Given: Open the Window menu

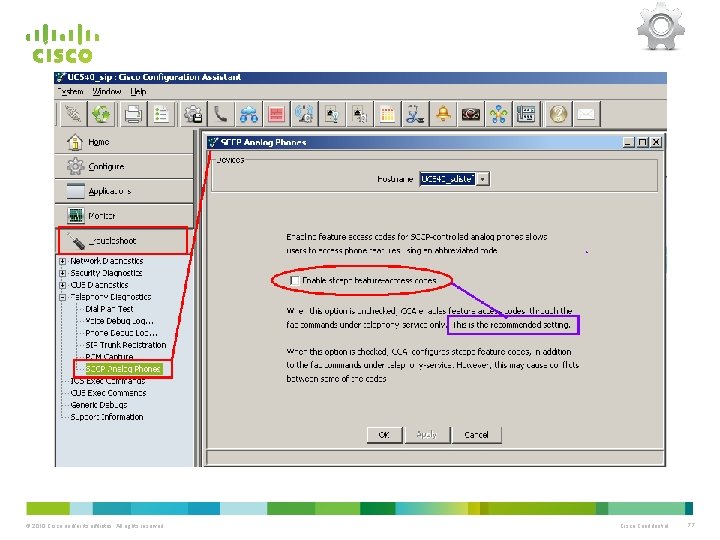Looking at the screenshot, I should click(107, 91).
